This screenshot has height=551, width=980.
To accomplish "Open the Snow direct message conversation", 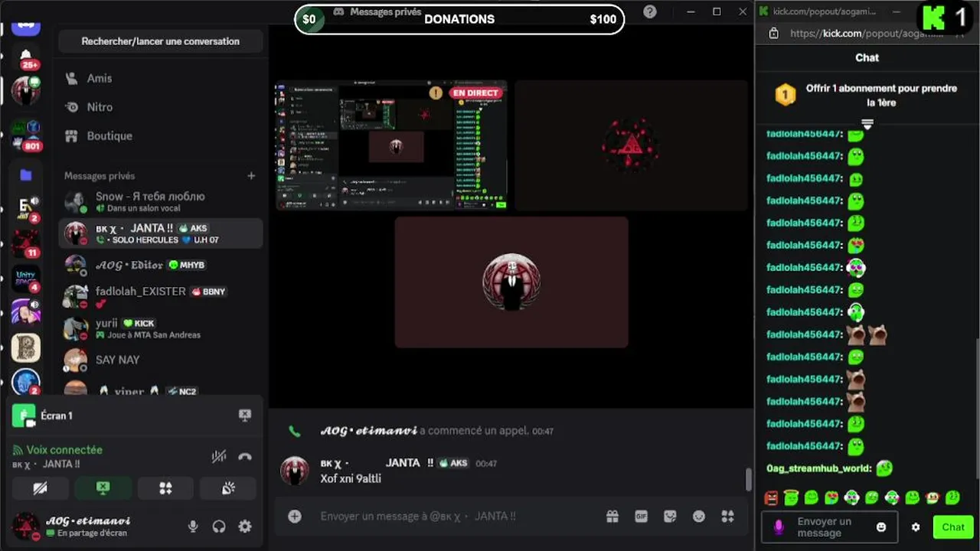I will click(161, 202).
